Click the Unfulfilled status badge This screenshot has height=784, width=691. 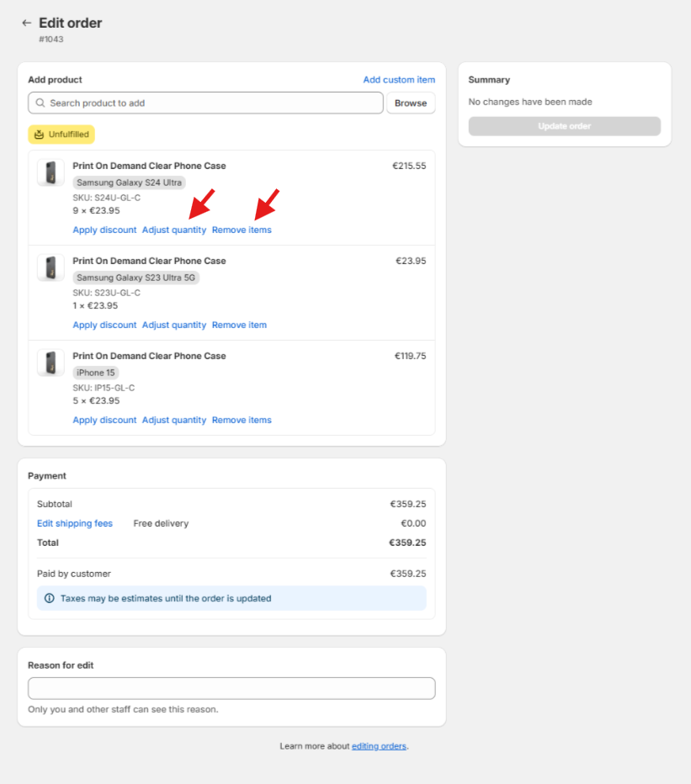pos(61,135)
